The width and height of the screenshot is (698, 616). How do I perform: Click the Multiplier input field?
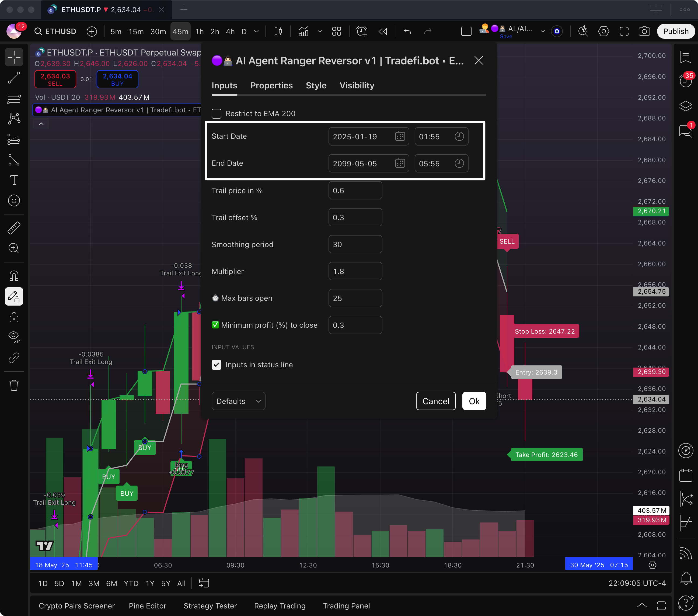tap(355, 271)
